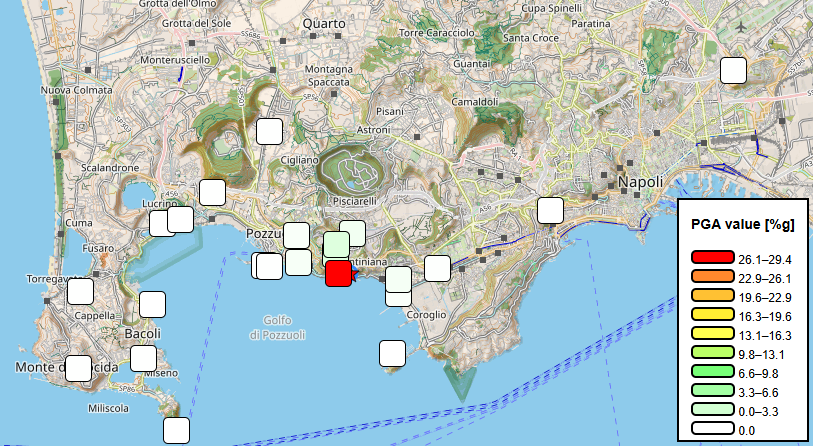Click the station marker on the A56 west of Napoli
Screen dimensions: 813x446
[x=550, y=210]
